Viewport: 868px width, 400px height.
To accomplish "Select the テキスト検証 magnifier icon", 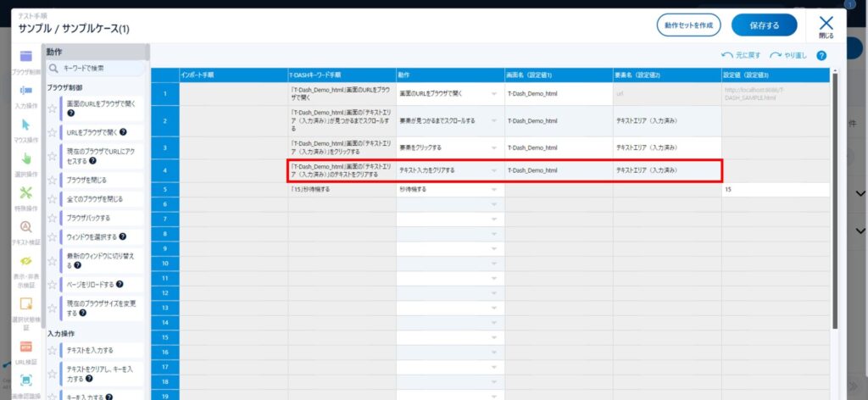I will [25, 227].
